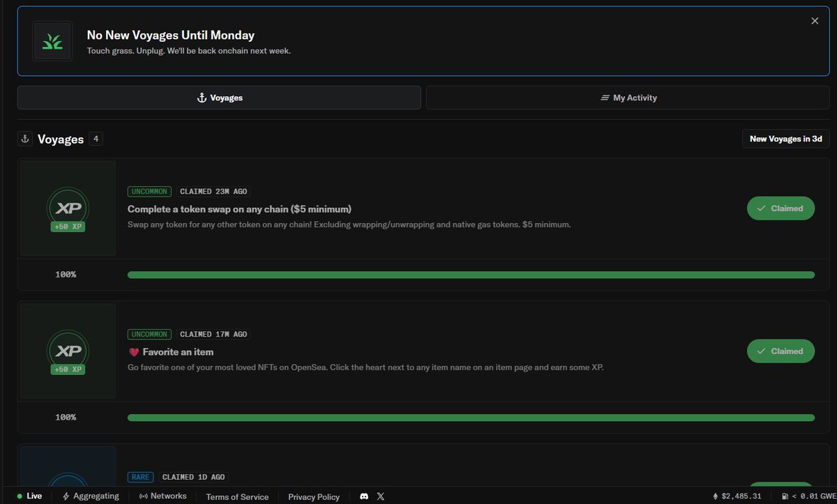The width and height of the screenshot is (837, 504).
Task: Click the New Voyages in 3d button
Action: pos(785,139)
